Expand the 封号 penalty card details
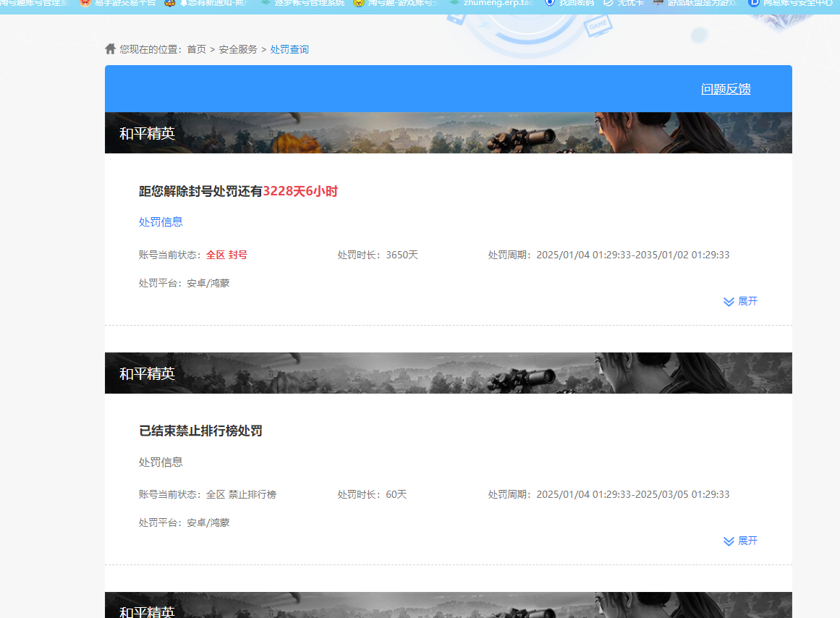Screen dimensions: 840x618 pyautogui.click(x=740, y=301)
